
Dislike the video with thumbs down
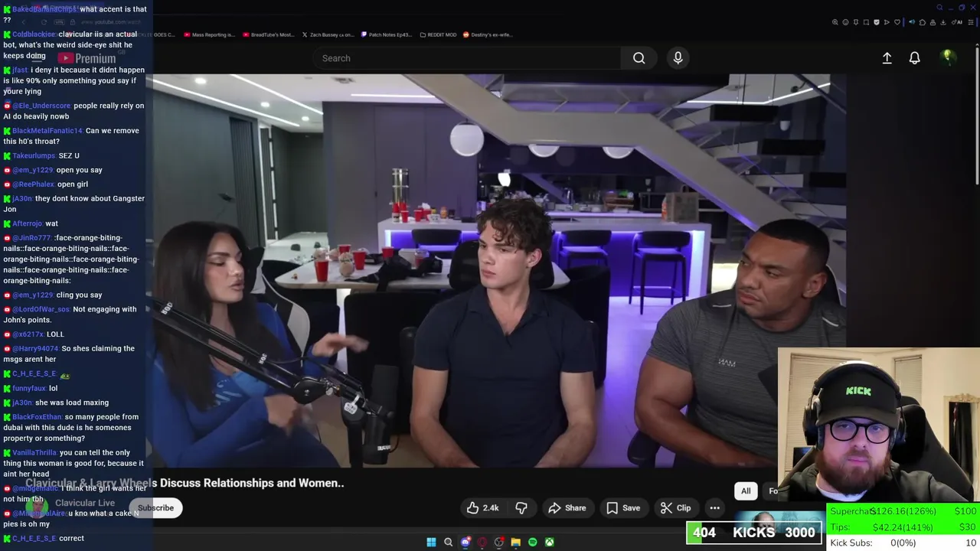tap(521, 507)
